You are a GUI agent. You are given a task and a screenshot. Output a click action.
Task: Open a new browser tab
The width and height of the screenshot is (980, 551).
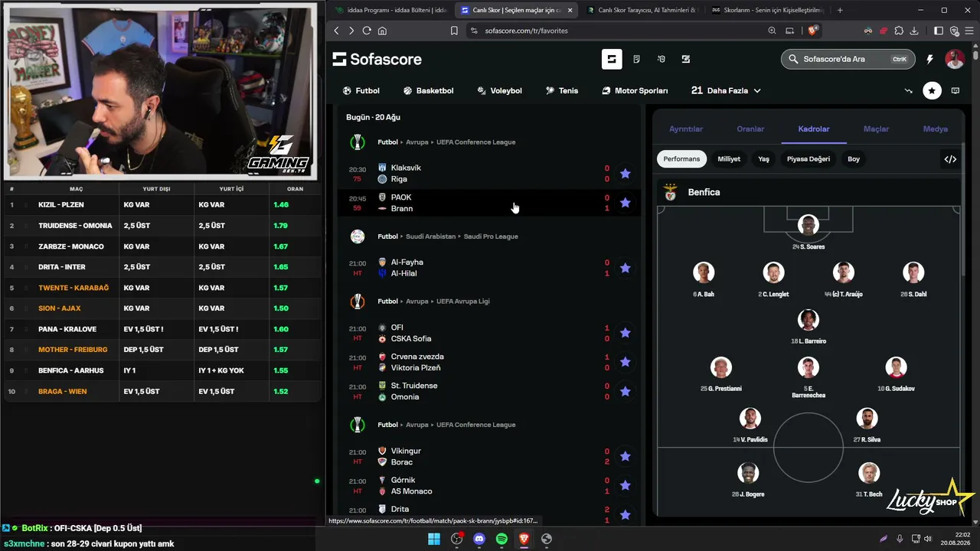point(840,10)
